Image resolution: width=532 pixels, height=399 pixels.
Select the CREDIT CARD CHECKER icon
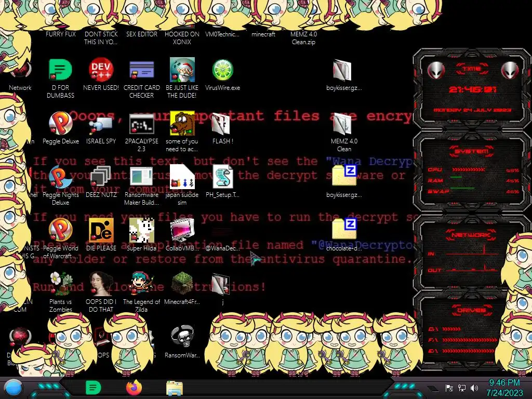[141, 70]
